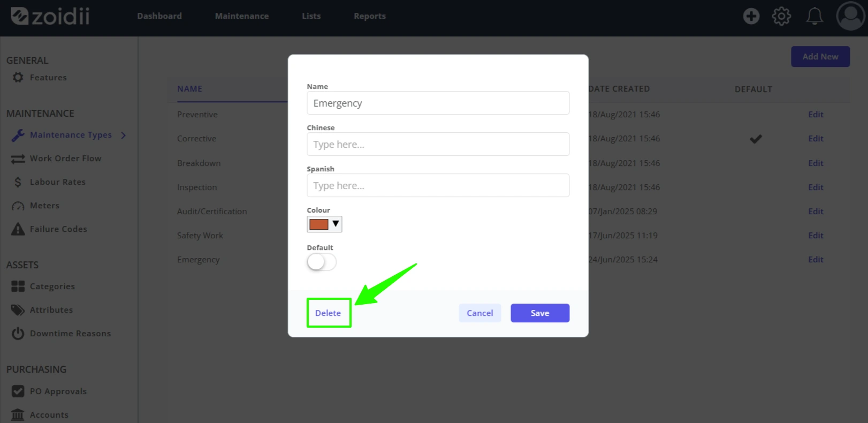Sort by the DATE CREATED column header

(x=619, y=89)
